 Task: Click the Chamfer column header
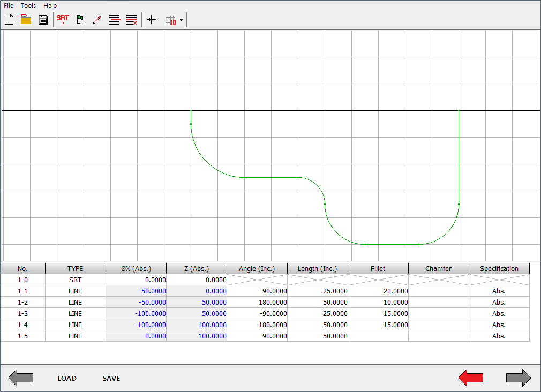[x=439, y=268]
